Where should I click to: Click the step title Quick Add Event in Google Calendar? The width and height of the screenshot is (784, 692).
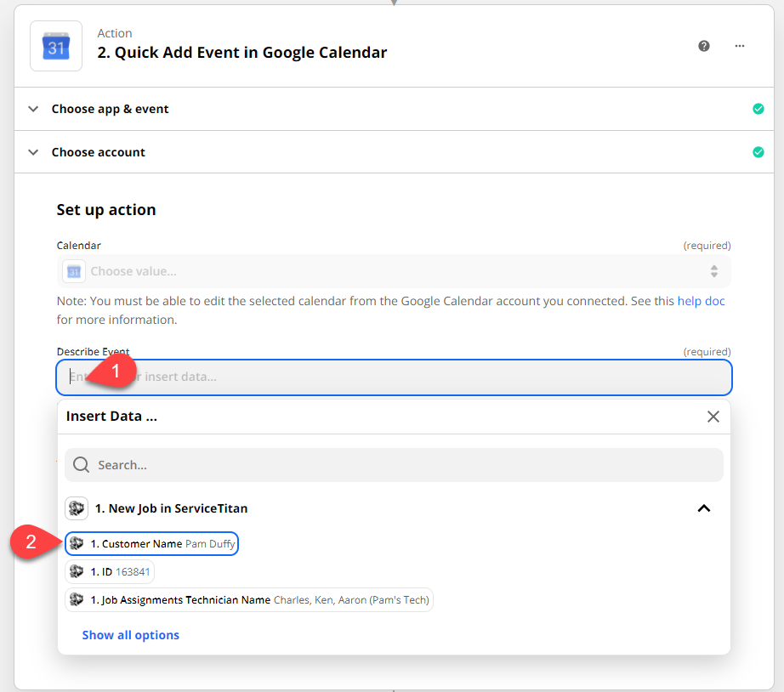pyautogui.click(x=241, y=53)
